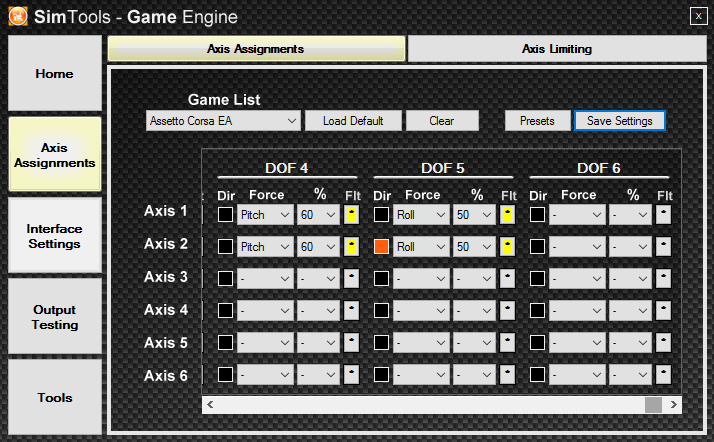714x442 pixels.
Task: Click the Clear button
Action: coord(442,121)
